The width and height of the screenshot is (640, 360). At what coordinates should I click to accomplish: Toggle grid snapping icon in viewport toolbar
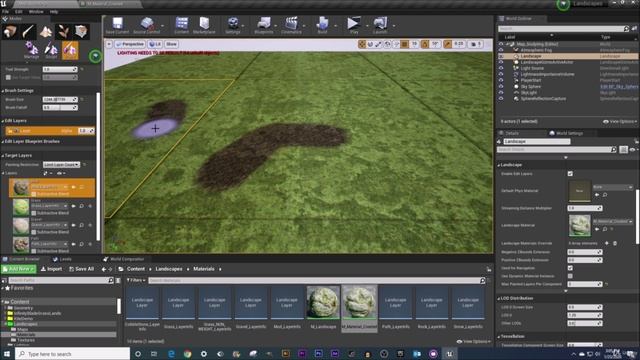coord(404,44)
